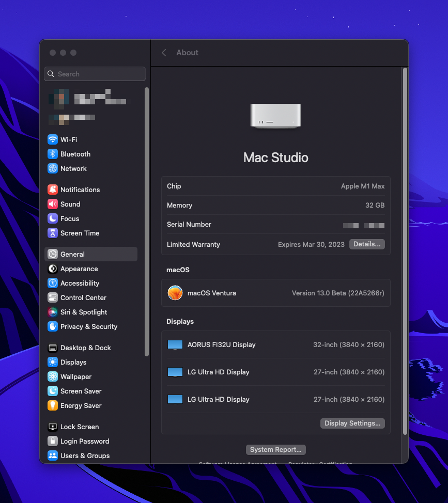Click the About pane vertical scrollbar
Image resolution: width=448 pixels, height=503 pixels.
pyautogui.click(x=405, y=251)
